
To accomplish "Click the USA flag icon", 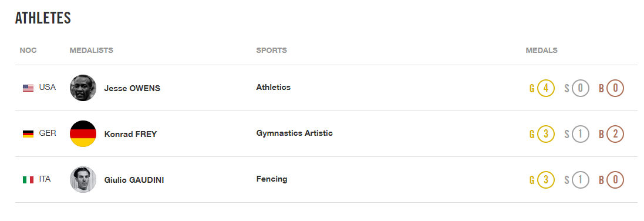I will 28,88.
